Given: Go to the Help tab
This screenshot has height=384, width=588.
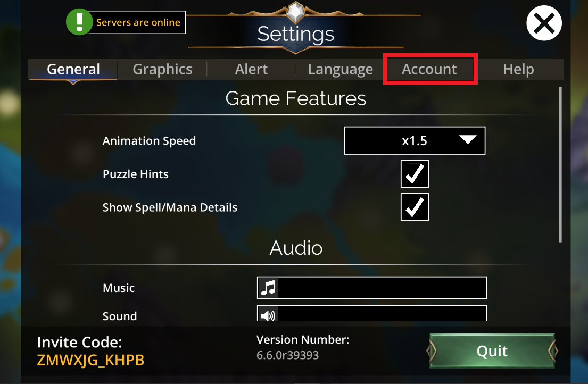Looking at the screenshot, I should pyautogui.click(x=519, y=69).
